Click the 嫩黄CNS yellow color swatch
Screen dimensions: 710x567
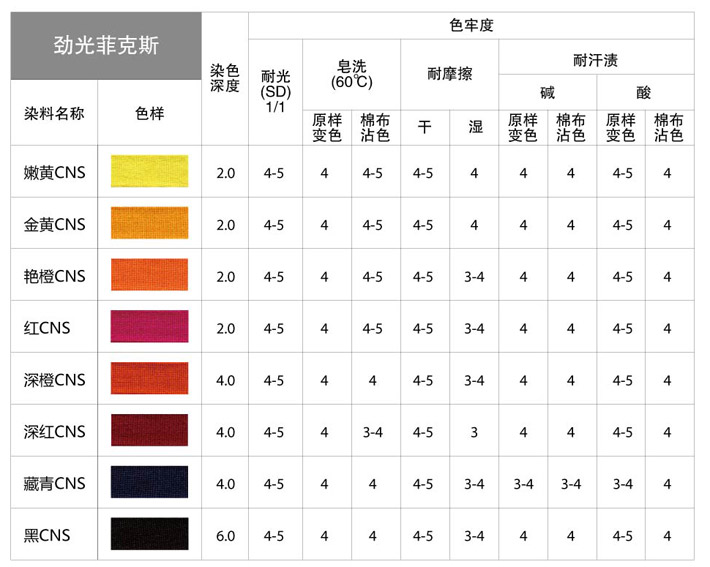click(149, 173)
